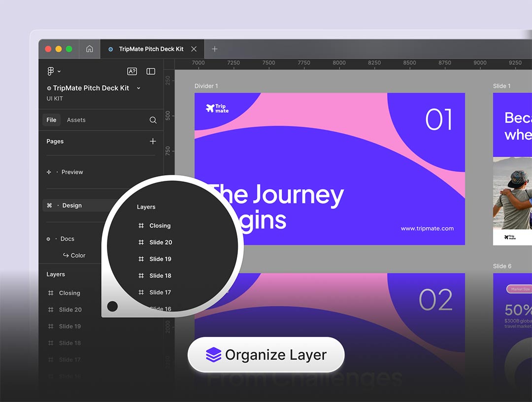Select the Divider 1 slide thumbnail
The height and width of the screenshot is (402, 532).
tap(330, 168)
